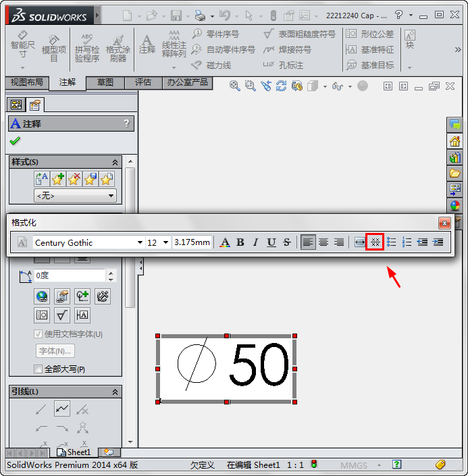Select the Magnetic Line (磁力线) tool

pos(211,65)
